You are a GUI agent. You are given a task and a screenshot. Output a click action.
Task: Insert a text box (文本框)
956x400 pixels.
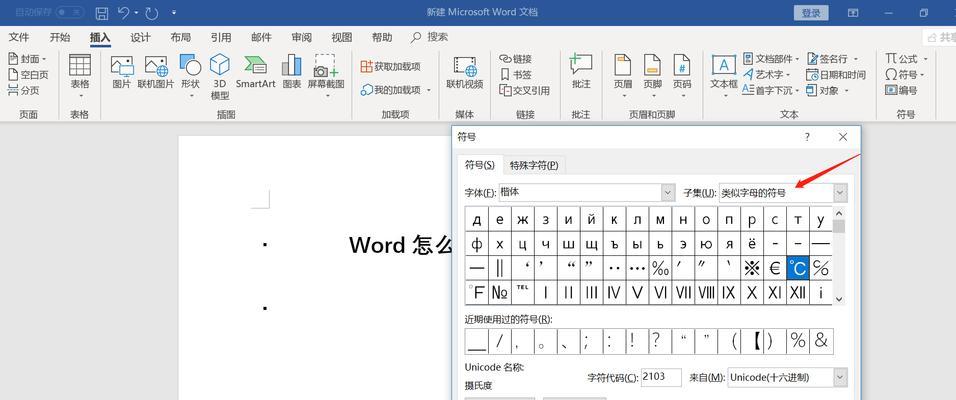pyautogui.click(x=724, y=76)
